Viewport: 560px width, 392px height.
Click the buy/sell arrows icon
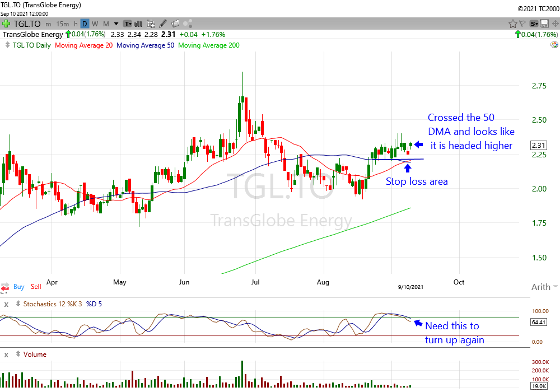click(x=5, y=287)
